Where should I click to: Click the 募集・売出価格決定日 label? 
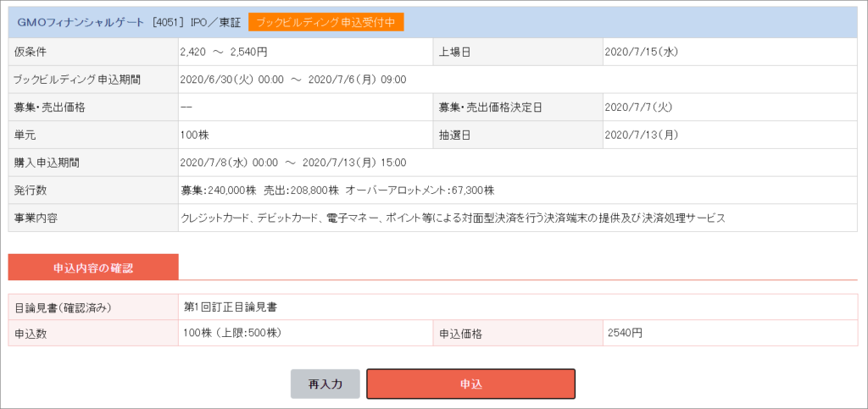point(490,108)
